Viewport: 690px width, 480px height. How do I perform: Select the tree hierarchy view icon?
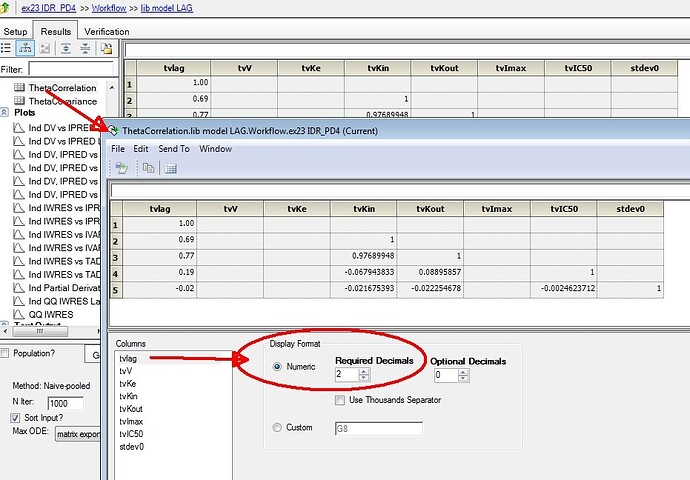[x=25, y=48]
